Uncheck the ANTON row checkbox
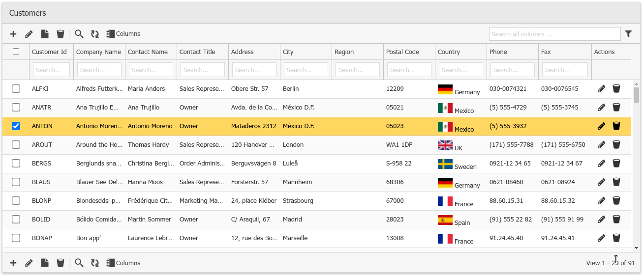Viewport: 644px width, 276px height. tap(16, 126)
